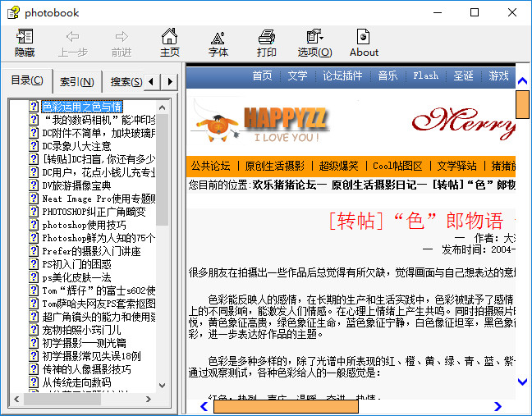532x416 pixels.
Task: Open topic 宠物拍照小窍门儿
Action: tap(81, 330)
